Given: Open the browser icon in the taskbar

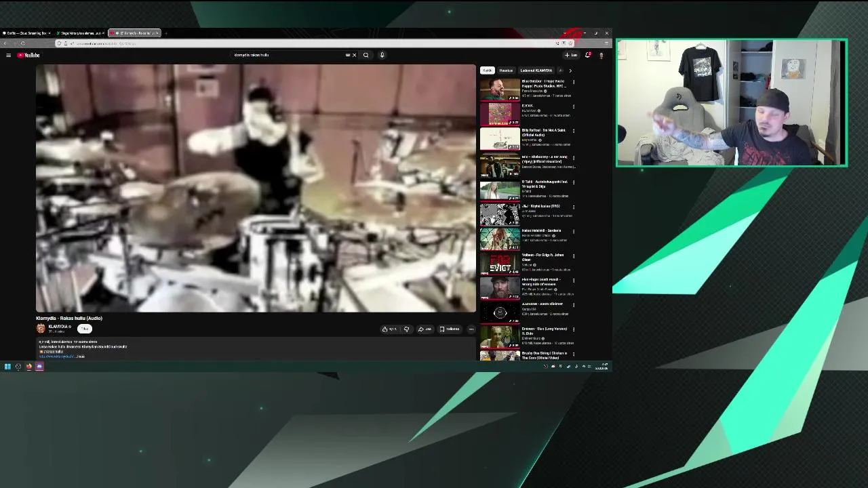Looking at the screenshot, I should pyautogui.click(x=28, y=367).
